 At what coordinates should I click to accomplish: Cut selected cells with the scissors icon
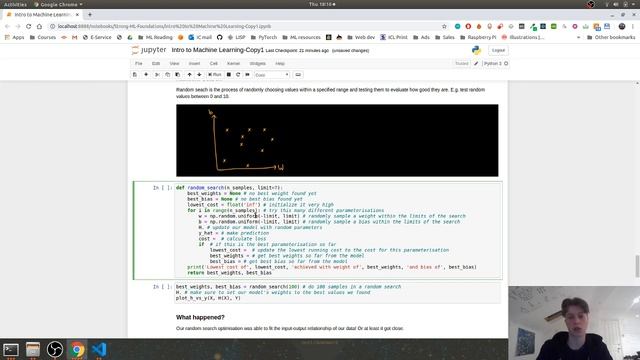click(x=157, y=75)
